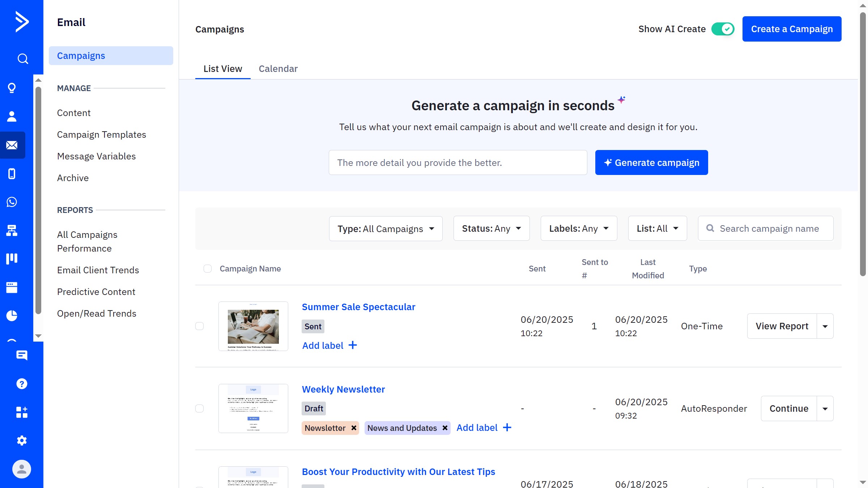Check the Summer Sale Spectacular row checkbox
Viewport: 868px width, 488px height.
point(200,326)
